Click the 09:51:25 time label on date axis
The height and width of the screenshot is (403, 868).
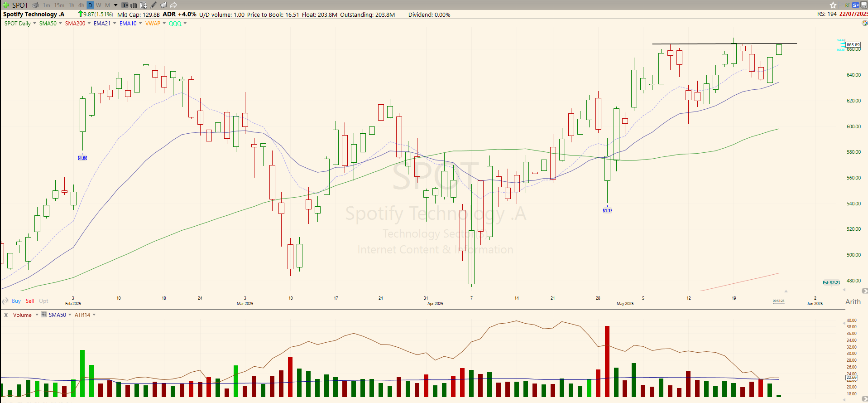coord(778,301)
